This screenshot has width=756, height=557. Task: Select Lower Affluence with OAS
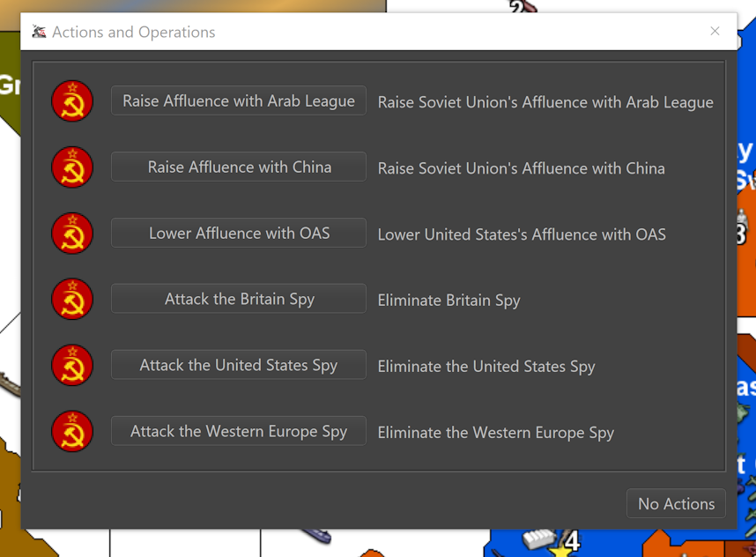tap(238, 234)
